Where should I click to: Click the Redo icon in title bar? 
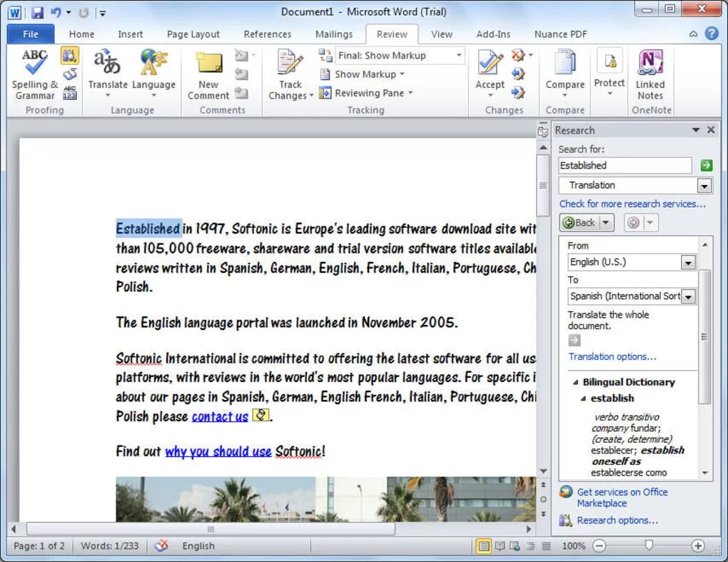coord(84,13)
